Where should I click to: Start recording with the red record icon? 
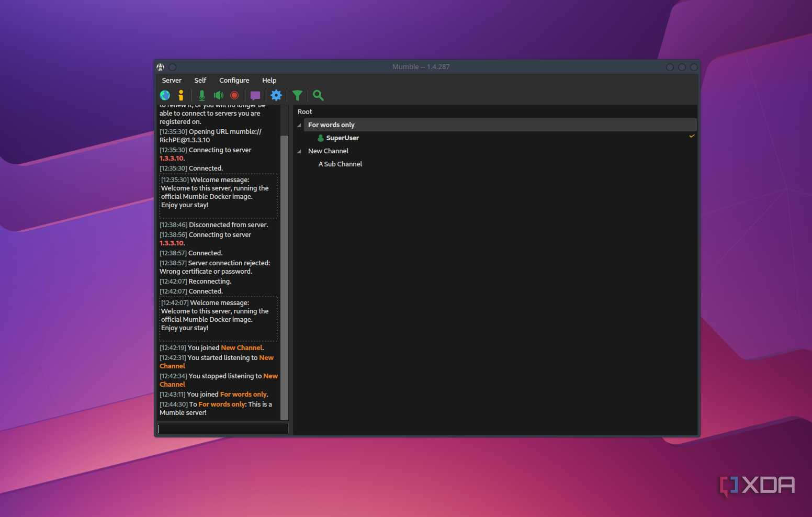click(234, 95)
